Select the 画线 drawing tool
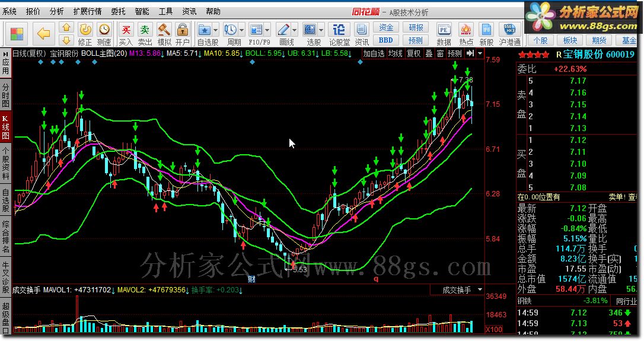The width and height of the screenshot is (644, 341). [x=283, y=30]
